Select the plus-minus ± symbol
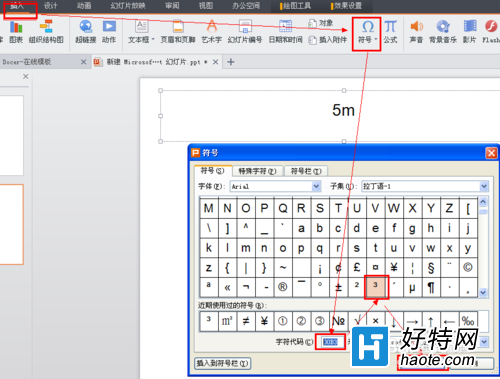This screenshot has width=500, height=379. pos(338,286)
